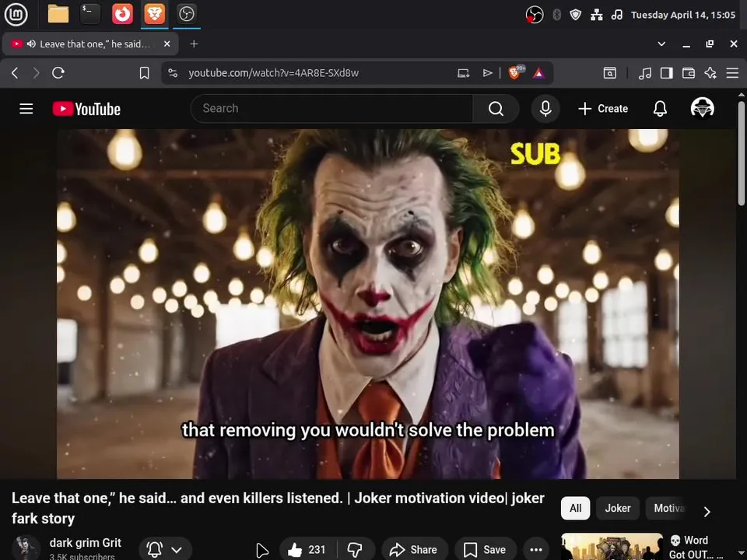Viewport: 747px width, 560px height.
Task: Dislike this video
Action: click(x=356, y=550)
